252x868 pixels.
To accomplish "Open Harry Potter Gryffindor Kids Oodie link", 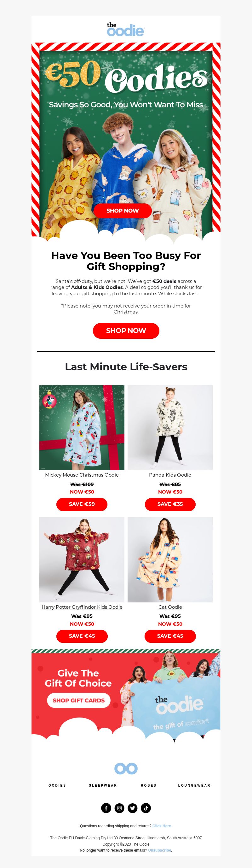I will pos(82,607).
